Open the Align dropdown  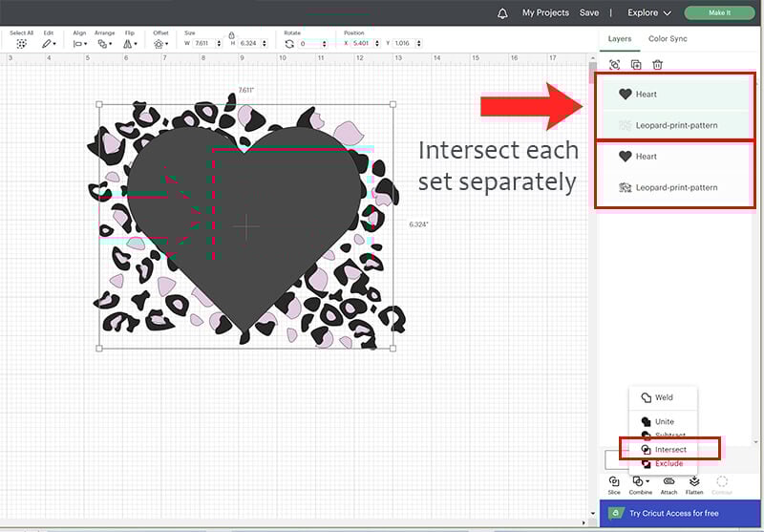click(x=80, y=44)
